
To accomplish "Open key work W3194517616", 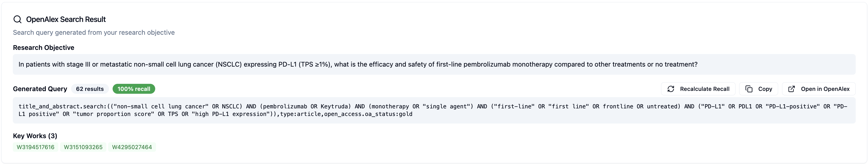I will click(x=35, y=147).
